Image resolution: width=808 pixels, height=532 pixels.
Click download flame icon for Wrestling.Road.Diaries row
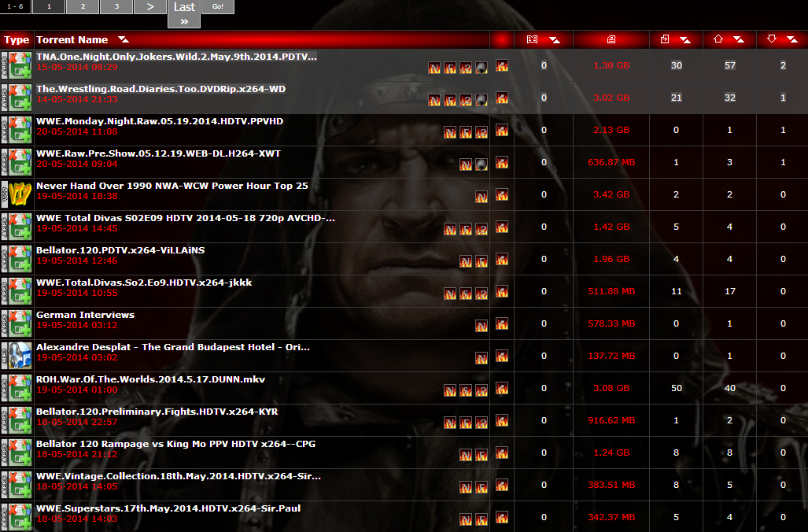coord(501,98)
